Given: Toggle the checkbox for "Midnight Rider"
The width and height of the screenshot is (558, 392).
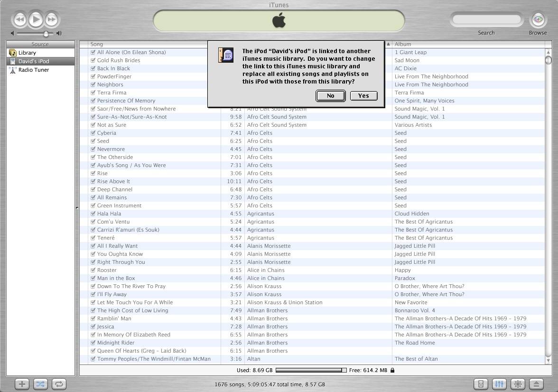Looking at the screenshot, I should pos(93,343).
